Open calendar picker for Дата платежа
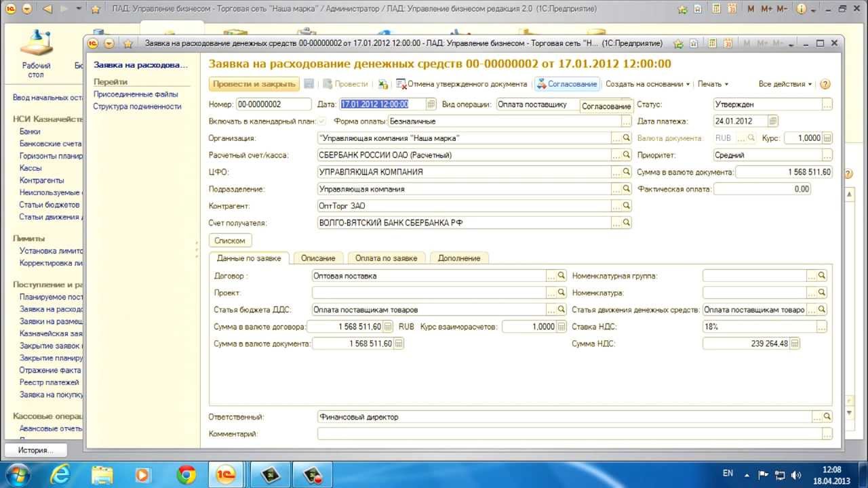 (x=773, y=121)
